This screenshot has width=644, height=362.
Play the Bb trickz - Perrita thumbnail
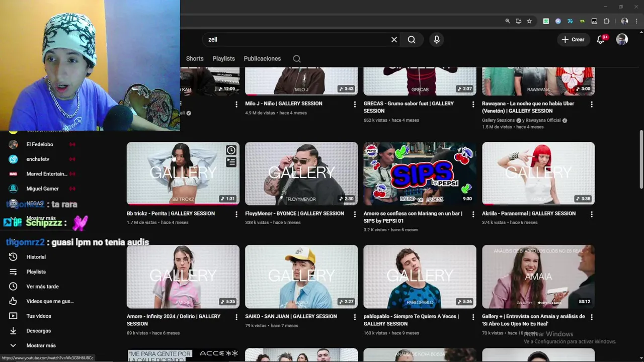183,173
